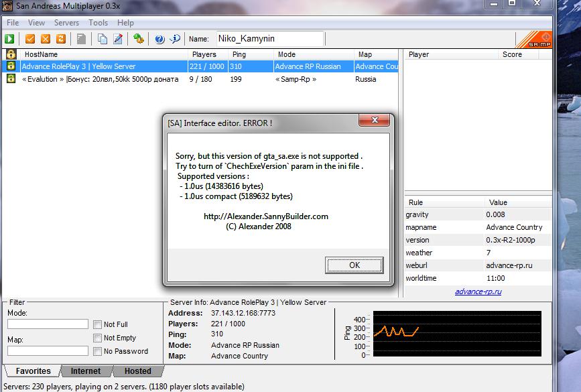Click the ping value 199 cell
Screen dimensions: 581x392
236,79
